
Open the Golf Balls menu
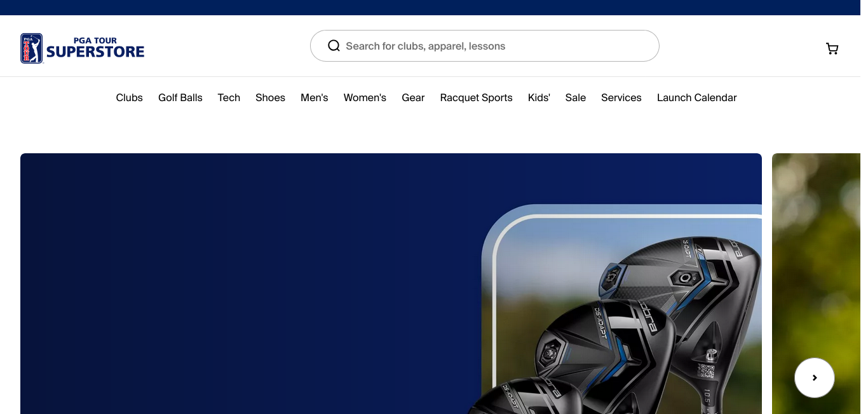pyautogui.click(x=180, y=97)
